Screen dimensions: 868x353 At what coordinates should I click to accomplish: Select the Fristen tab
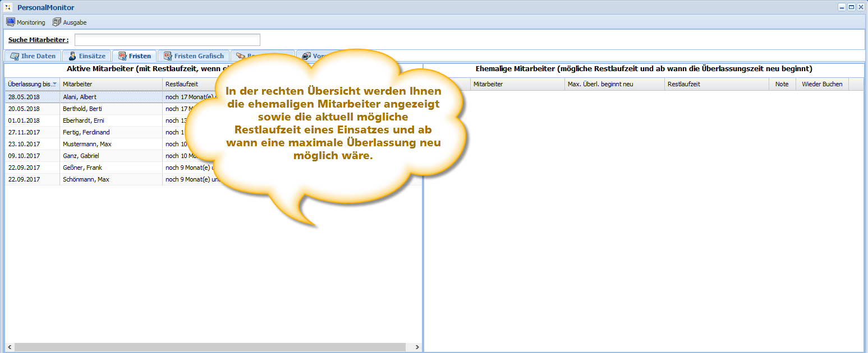(x=134, y=56)
